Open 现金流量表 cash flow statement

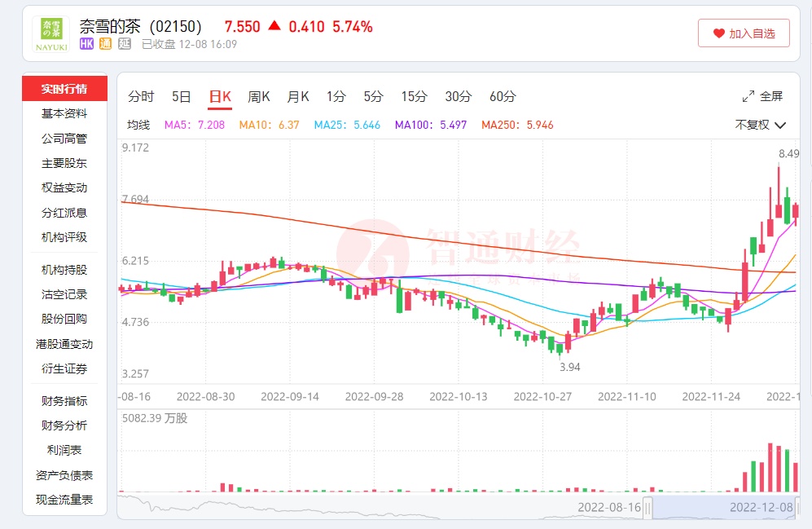64,500
